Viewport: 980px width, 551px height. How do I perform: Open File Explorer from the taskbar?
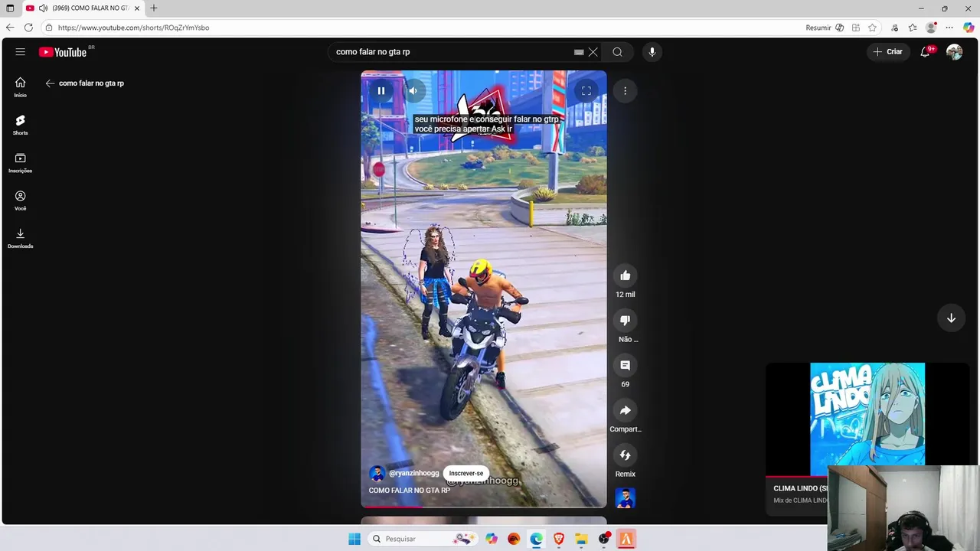tap(581, 539)
